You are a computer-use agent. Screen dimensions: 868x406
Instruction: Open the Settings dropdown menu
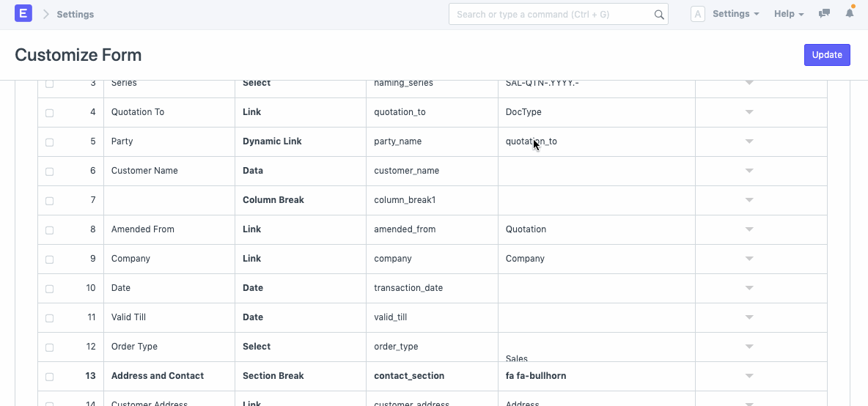tap(735, 14)
